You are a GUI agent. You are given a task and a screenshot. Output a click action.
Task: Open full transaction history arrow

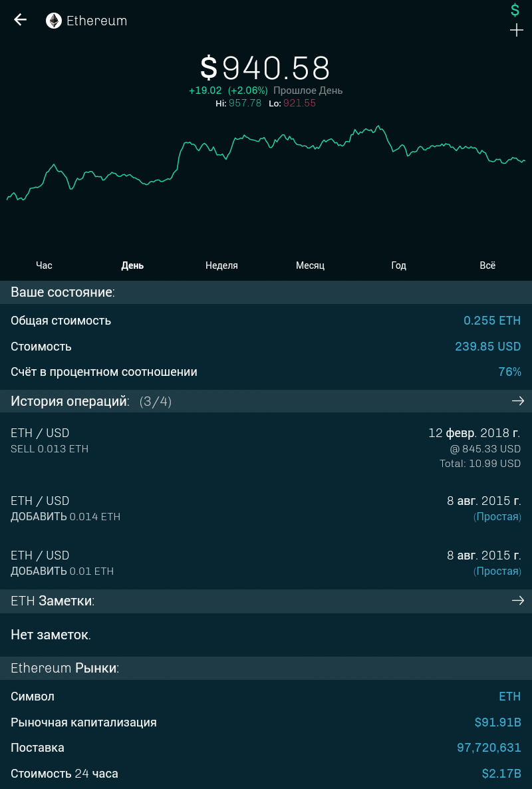517,401
